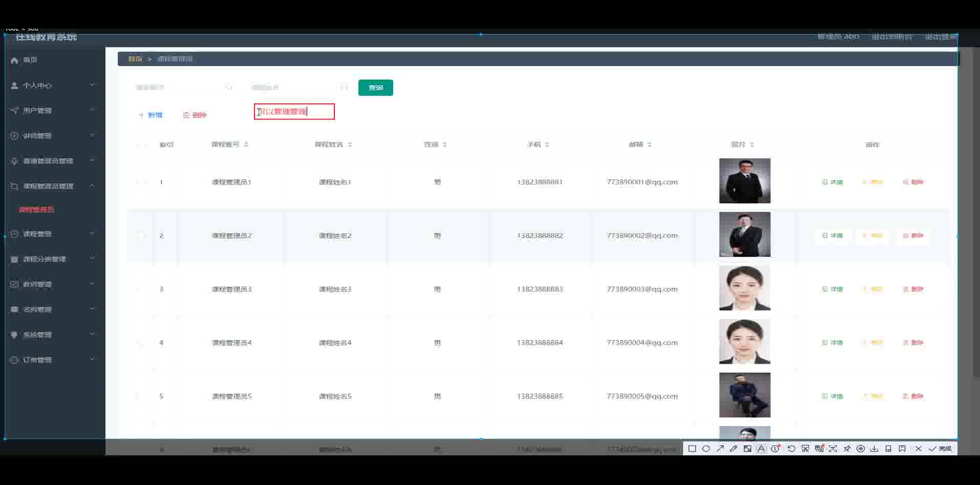Select the mosaic blur tool
Image resolution: width=980 pixels, height=485 pixels.
748,449
